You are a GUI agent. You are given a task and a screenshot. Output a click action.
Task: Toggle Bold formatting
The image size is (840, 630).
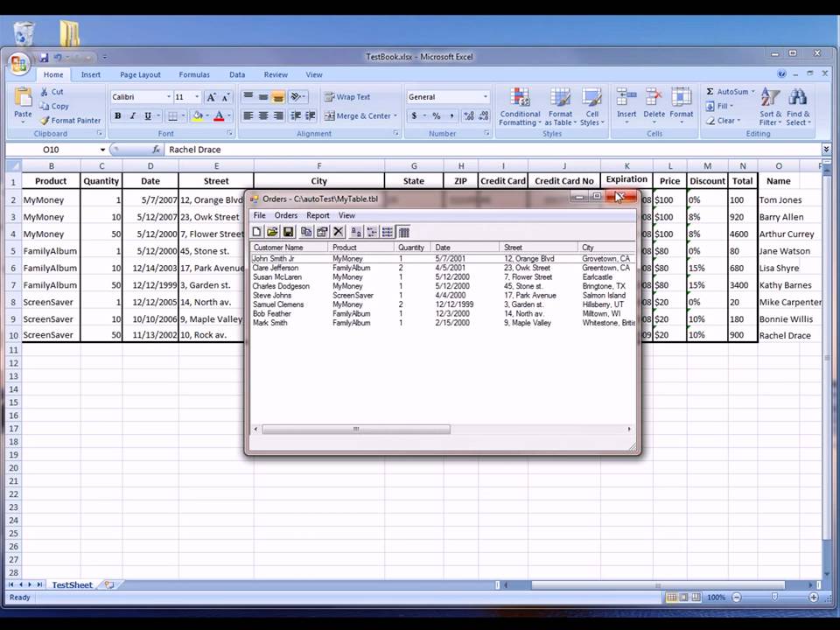pos(117,115)
